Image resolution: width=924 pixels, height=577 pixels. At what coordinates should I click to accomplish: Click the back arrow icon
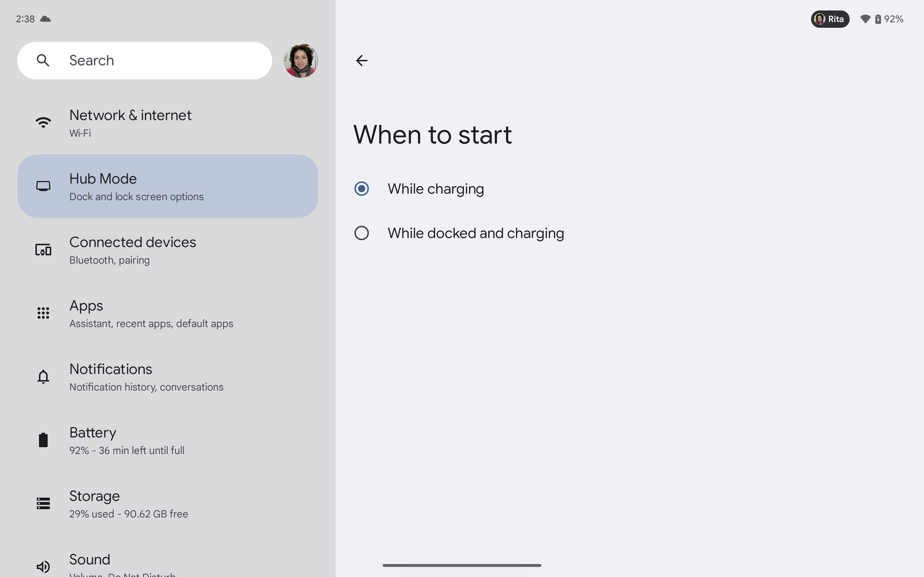pos(361,61)
